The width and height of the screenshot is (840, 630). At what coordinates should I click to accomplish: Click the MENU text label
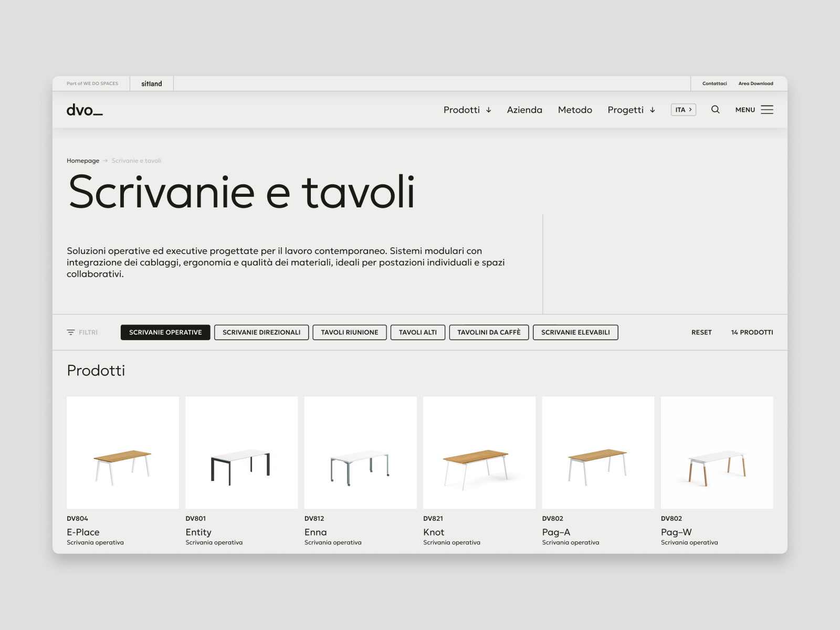coord(745,110)
